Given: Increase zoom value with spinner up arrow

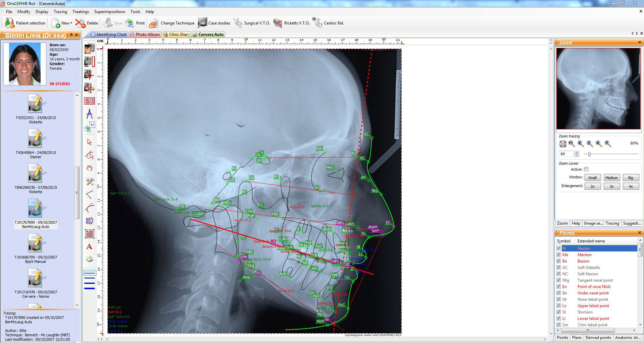Looking at the screenshot, I should click(x=577, y=152).
